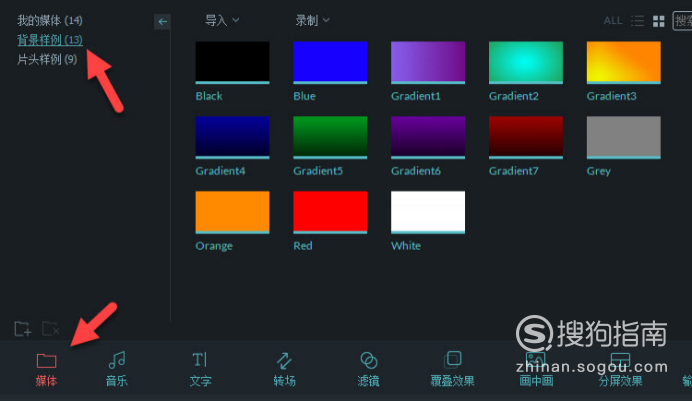Select the Gradient2 teal thumbnail
Screen dimensions: 692x401
526,62
